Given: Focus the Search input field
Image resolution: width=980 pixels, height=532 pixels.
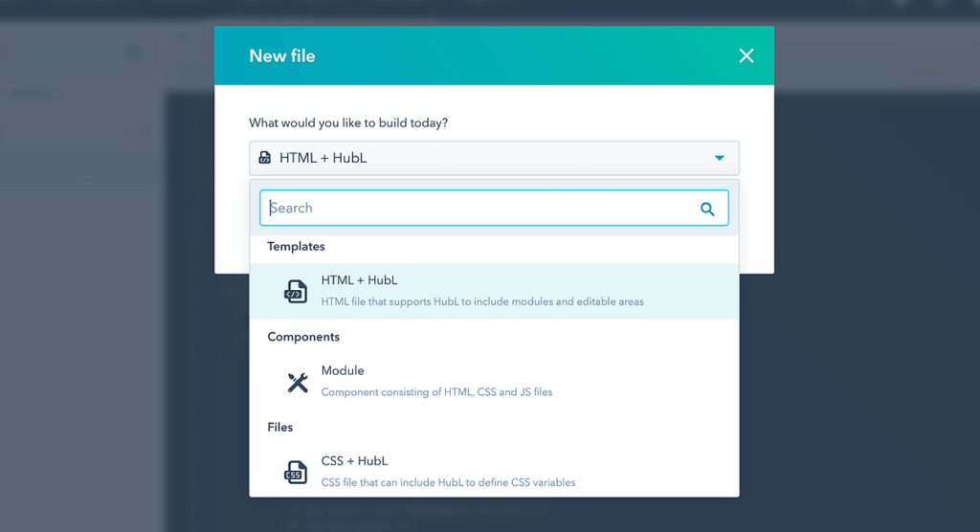Looking at the screenshot, I should (x=494, y=209).
